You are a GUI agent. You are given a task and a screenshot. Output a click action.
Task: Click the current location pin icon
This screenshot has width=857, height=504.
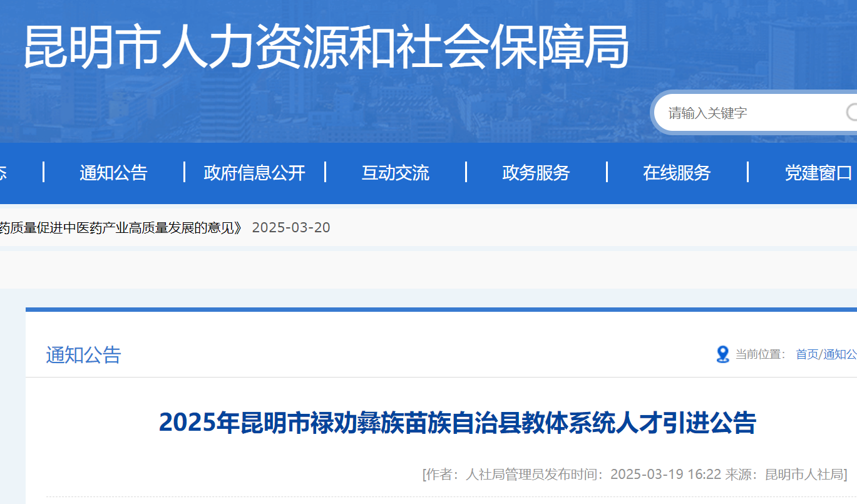(x=723, y=354)
